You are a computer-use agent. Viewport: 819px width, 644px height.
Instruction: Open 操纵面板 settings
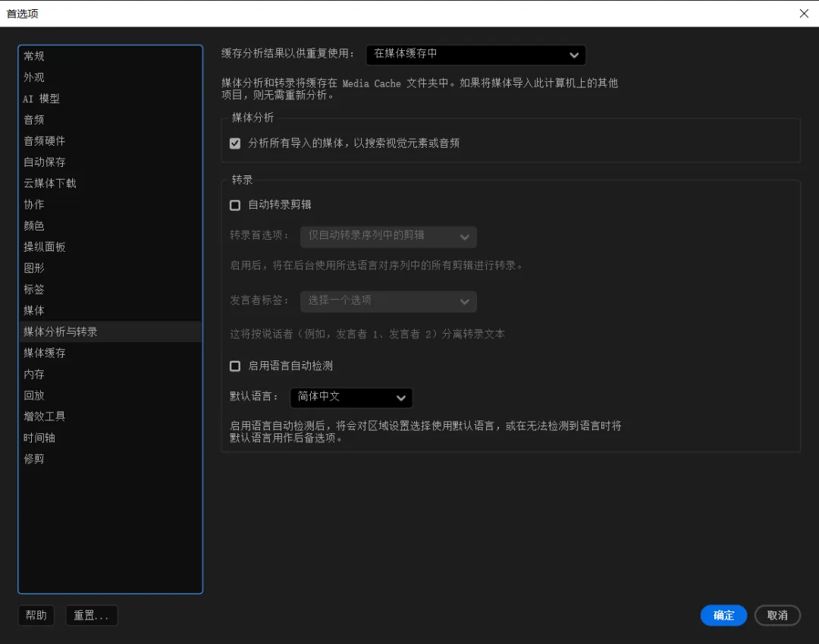click(x=110, y=247)
